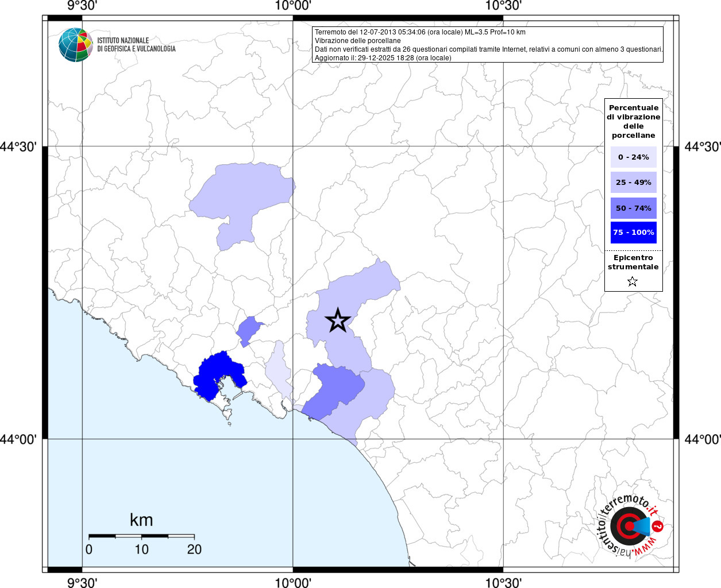Click the top 10°30' longitude label
Image resolution: width=721 pixels, height=588 pixels.
pyautogui.click(x=503, y=6)
